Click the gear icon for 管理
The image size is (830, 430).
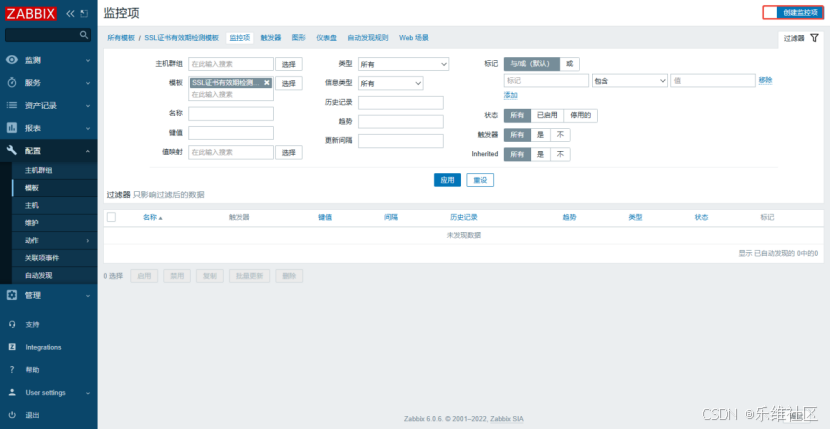click(x=12, y=295)
